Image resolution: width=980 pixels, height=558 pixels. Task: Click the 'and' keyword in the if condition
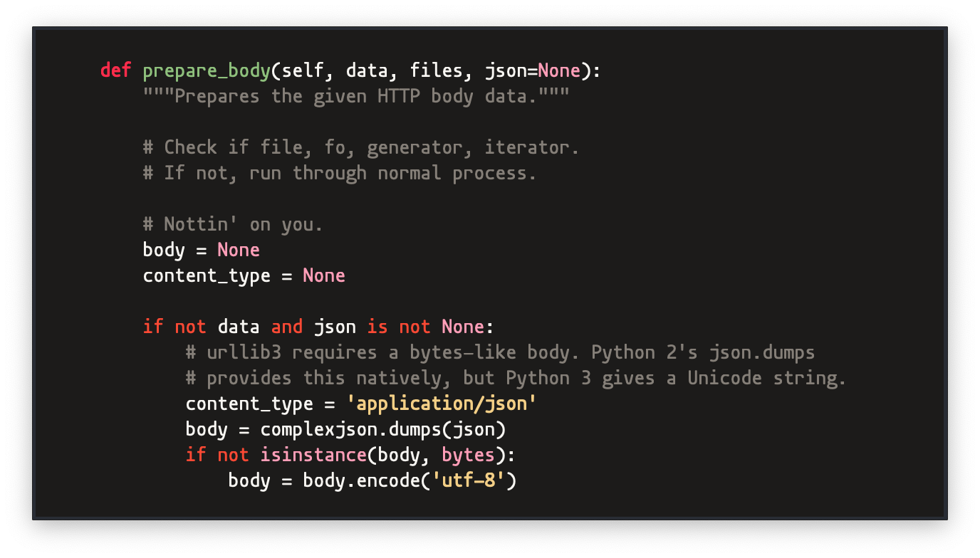(287, 327)
